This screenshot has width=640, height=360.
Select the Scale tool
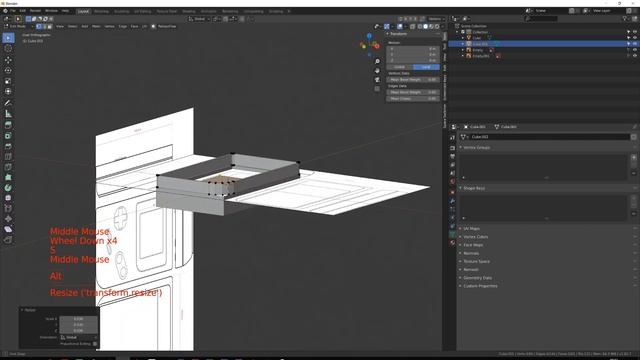tap(8, 81)
